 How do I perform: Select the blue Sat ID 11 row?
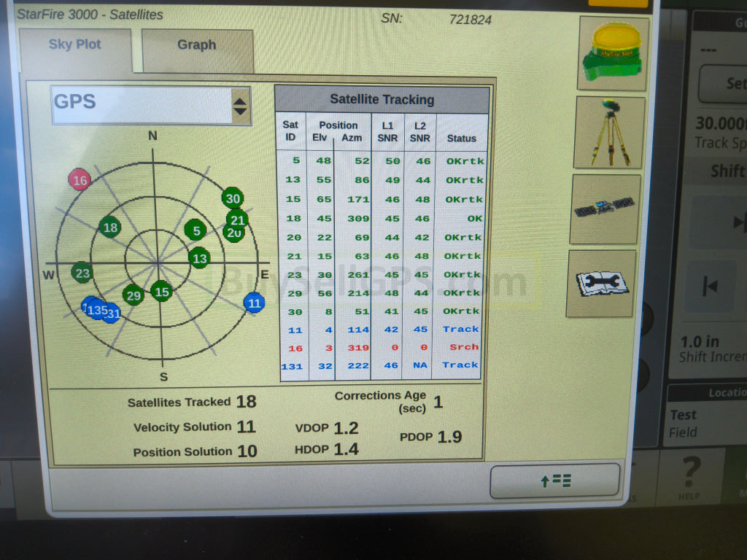pos(382,330)
